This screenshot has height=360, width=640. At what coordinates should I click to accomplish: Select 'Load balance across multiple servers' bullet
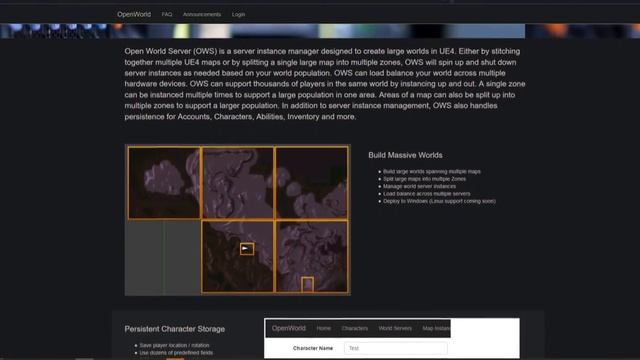pos(427,193)
